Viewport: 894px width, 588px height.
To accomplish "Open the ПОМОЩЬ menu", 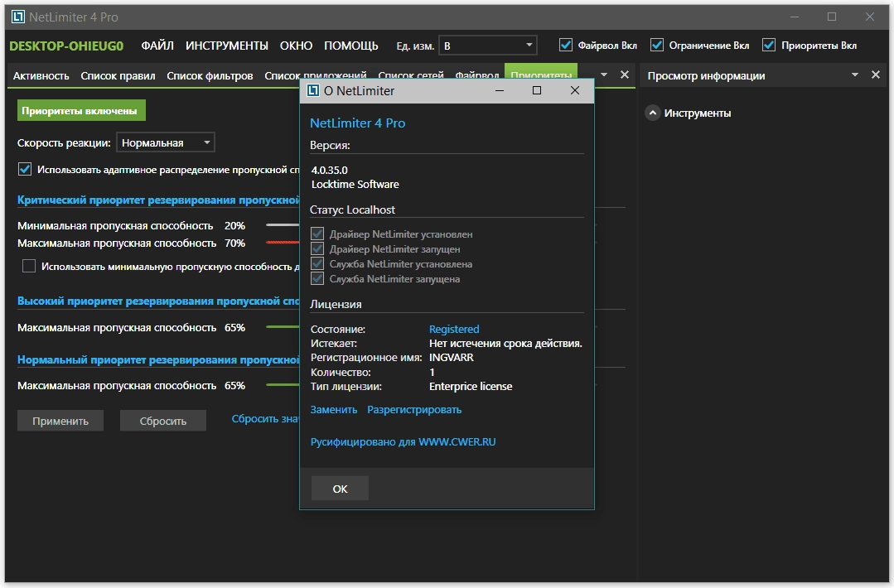I will tap(351, 46).
